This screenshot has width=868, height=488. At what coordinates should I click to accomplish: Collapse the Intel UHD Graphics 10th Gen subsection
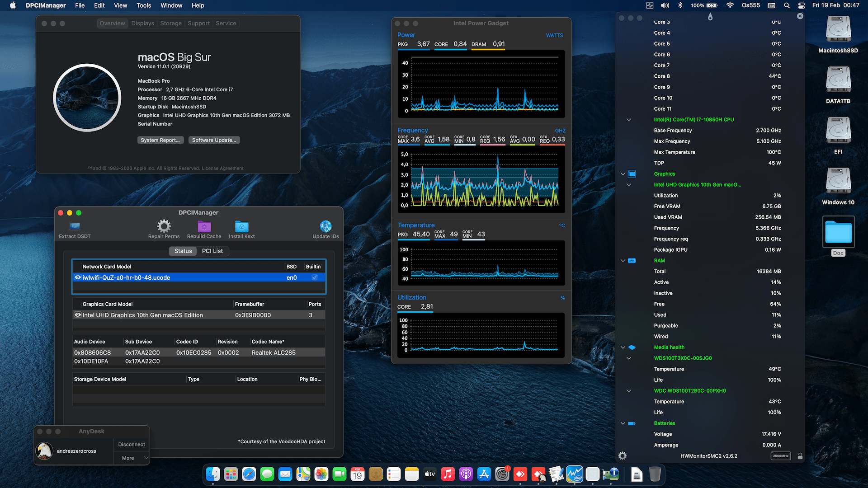(x=629, y=185)
